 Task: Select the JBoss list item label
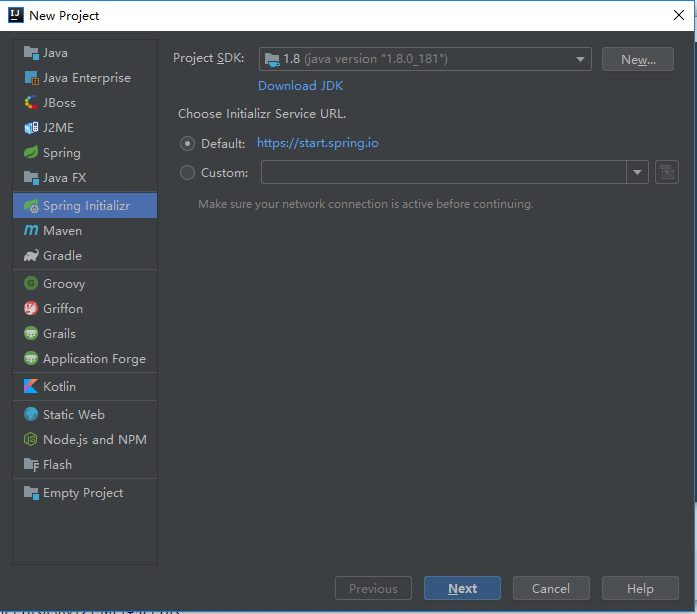point(59,103)
